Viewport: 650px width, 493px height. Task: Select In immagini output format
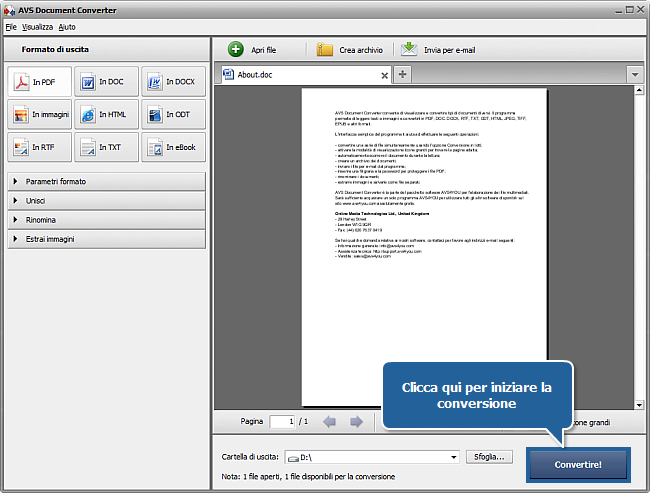tap(39, 114)
